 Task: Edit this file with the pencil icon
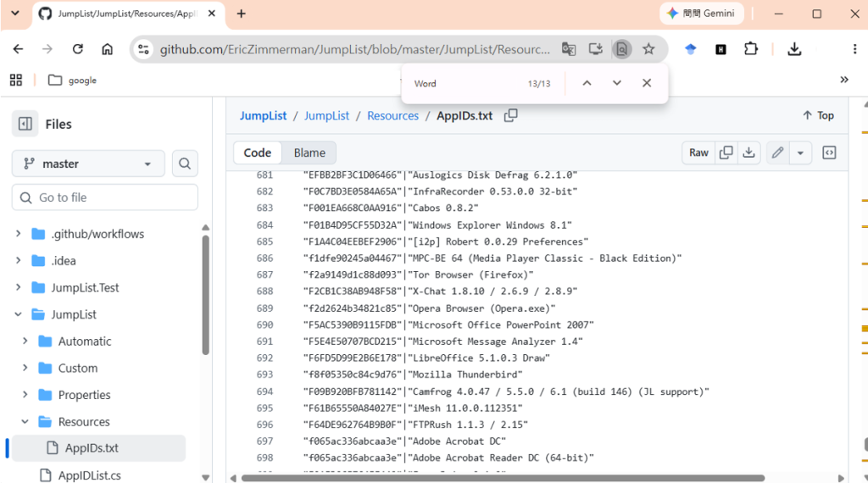777,153
